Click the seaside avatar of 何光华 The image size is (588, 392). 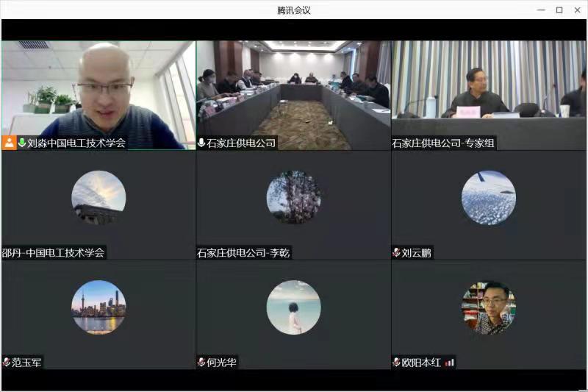(x=293, y=307)
